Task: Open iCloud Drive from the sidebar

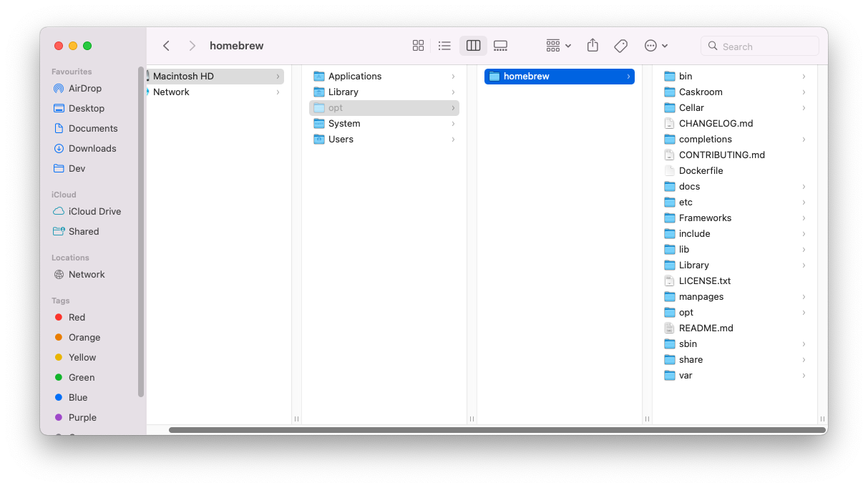Action: (x=94, y=211)
